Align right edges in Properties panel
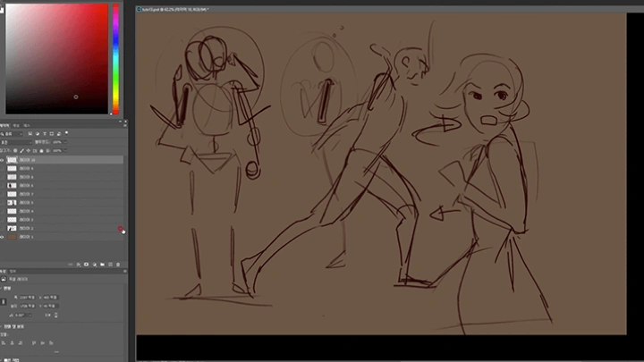This screenshot has width=644, height=362. pos(21,342)
